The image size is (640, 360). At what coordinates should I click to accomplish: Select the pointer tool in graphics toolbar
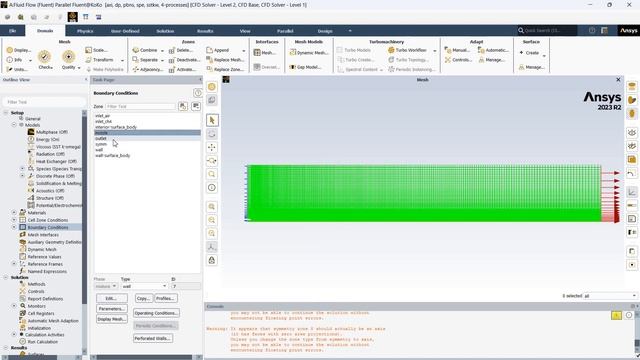click(x=212, y=120)
